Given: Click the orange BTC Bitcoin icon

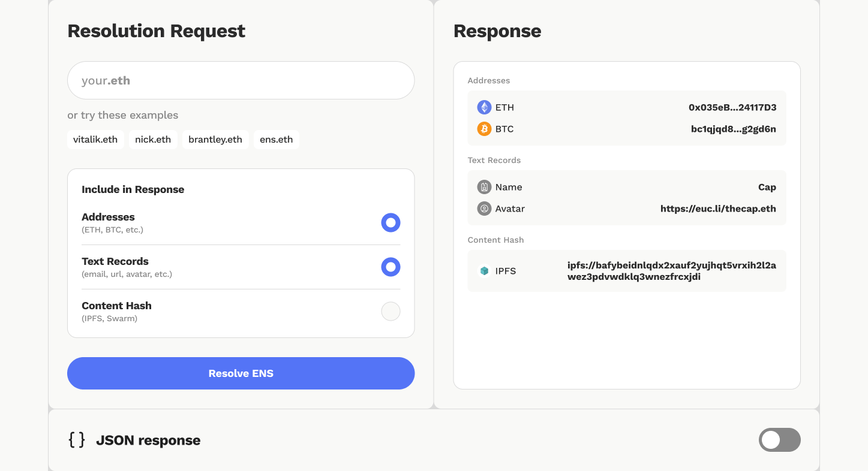Looking at the screenshot, I should tap(484, 129).
